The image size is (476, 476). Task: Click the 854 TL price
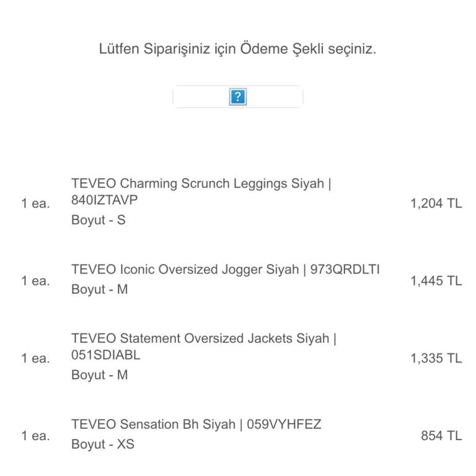pos(441,436)
